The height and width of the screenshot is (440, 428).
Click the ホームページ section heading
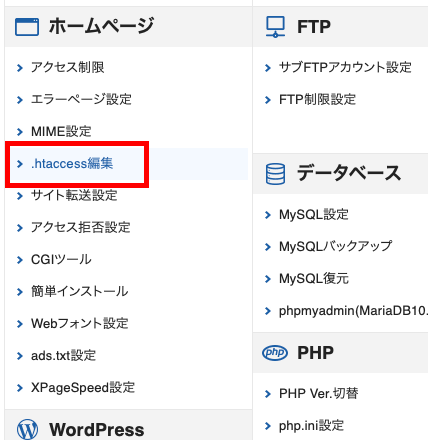(102, 26)
